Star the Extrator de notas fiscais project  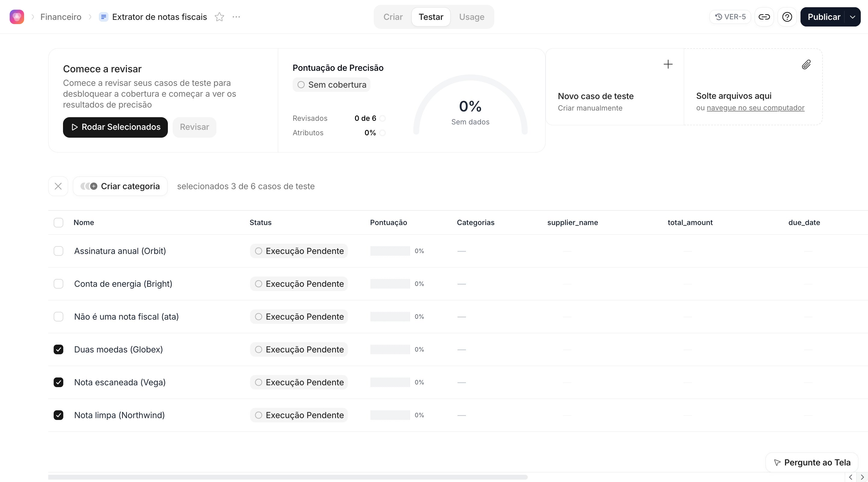point(219,17)
